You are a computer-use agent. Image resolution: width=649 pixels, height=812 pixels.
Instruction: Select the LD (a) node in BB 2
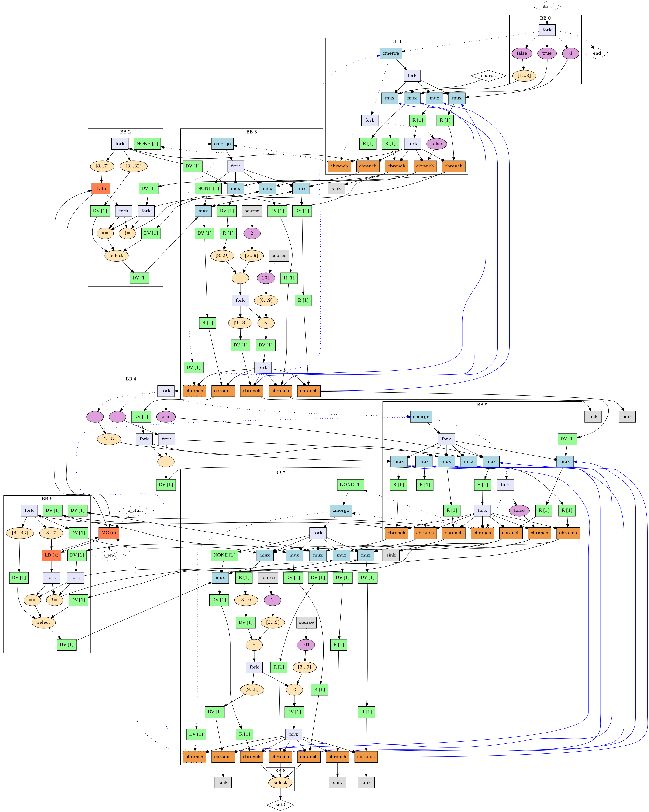click(x=101, y=188)
